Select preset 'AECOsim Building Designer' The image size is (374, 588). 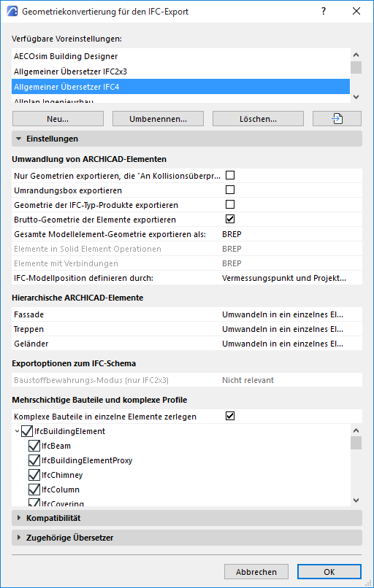[x=180, y=56]
